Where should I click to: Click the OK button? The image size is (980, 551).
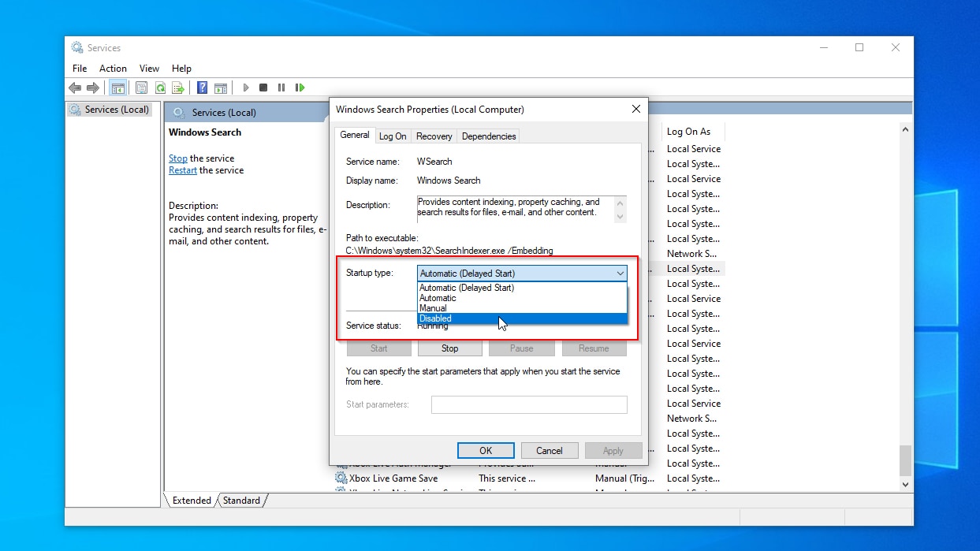tap(486, 451)
